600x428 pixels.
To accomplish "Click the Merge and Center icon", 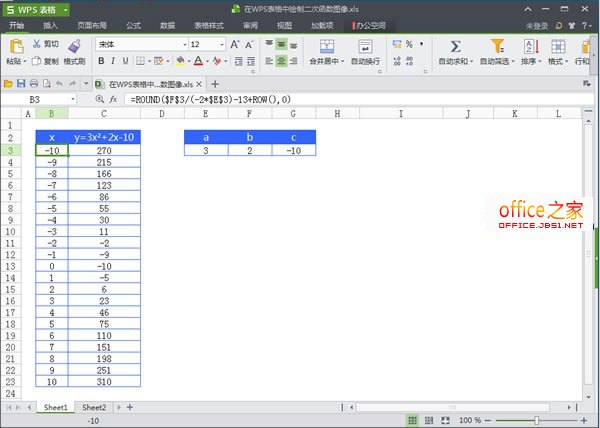I will pyautogui.click(x=323, y=46).
